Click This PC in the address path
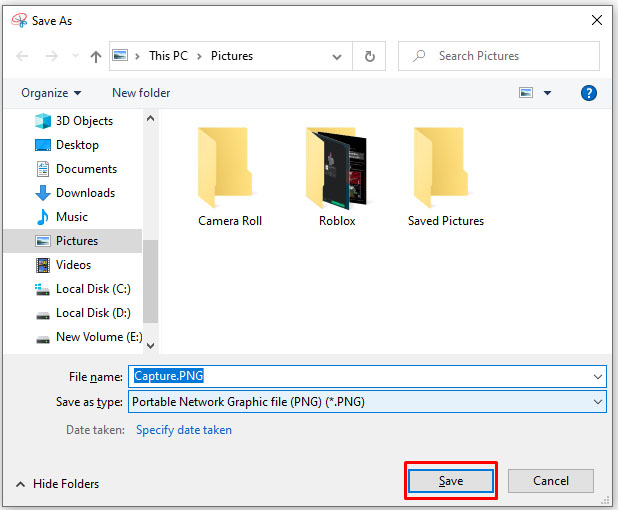This screenshot has width=618, height=510. tap(168, 56)
